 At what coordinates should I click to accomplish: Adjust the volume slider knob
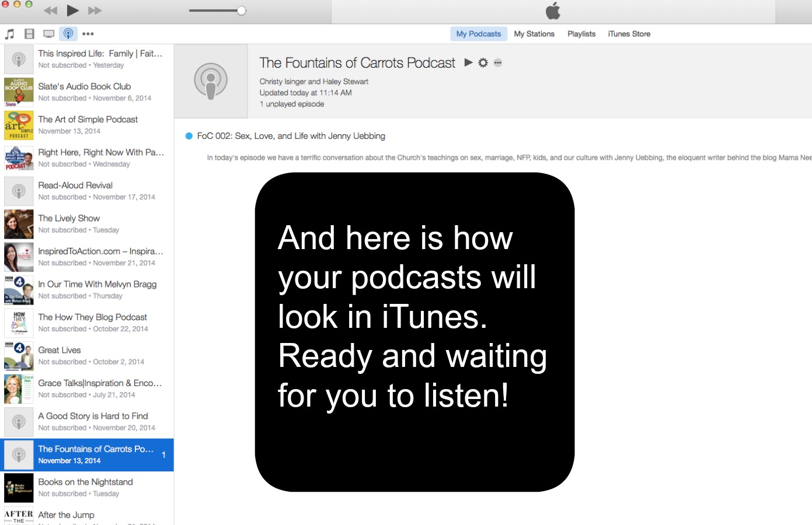(x=241, y=10)
